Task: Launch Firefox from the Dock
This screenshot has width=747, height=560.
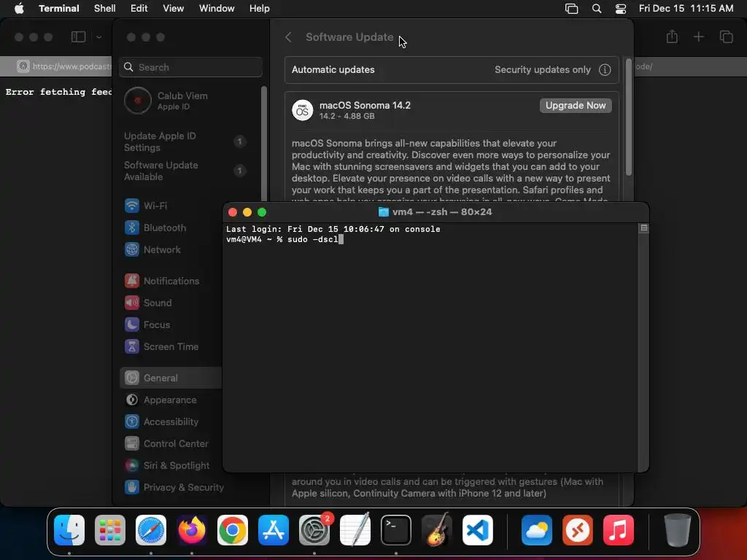Action: coord(192,530)
